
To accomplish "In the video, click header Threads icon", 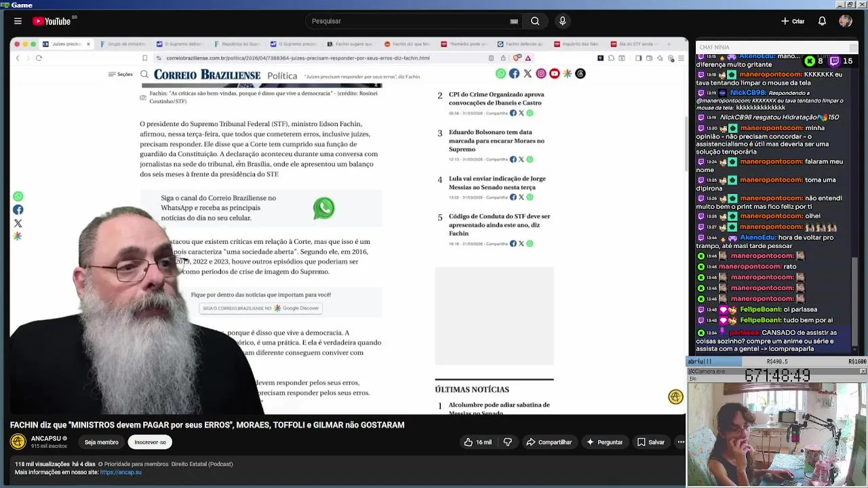I will 580,73.
